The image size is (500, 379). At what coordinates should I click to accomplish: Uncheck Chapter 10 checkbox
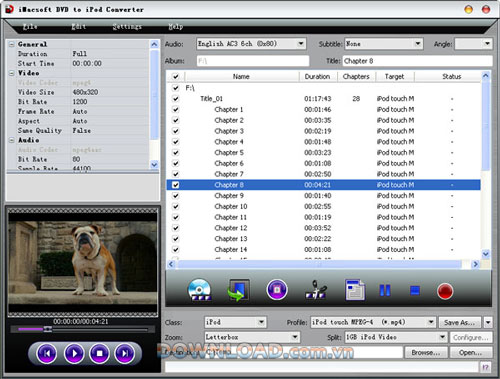pyautogui.click(x=176, y=206)
